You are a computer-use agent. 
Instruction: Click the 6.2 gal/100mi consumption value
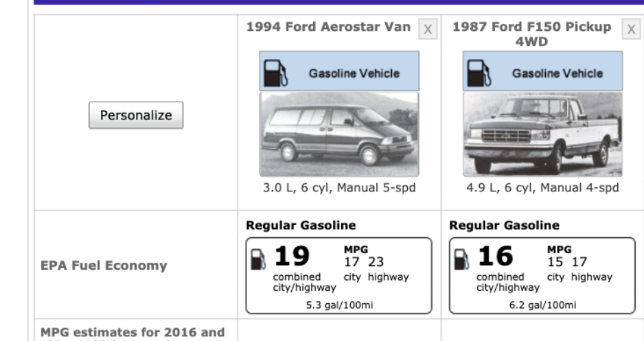pyautogui.click(x=542, y=305)
